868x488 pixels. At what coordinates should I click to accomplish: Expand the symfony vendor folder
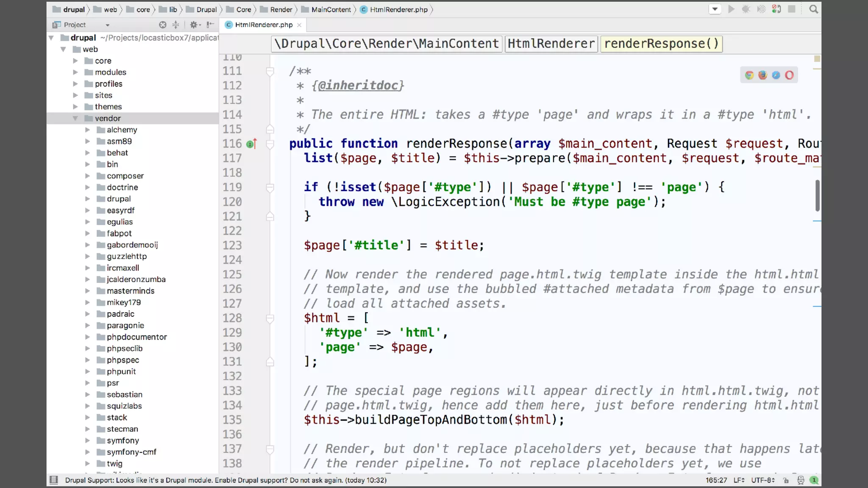pos(87,441)
